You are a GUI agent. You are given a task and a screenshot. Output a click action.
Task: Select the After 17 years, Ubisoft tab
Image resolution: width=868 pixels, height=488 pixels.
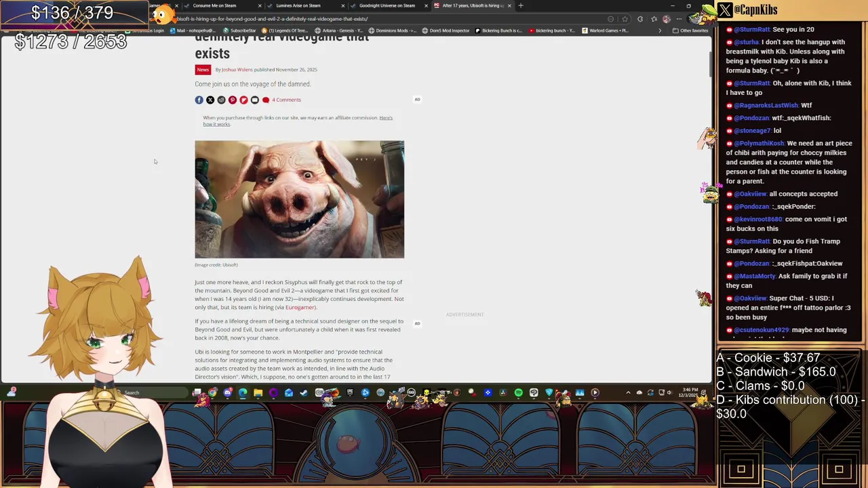[x=471, y=5]
